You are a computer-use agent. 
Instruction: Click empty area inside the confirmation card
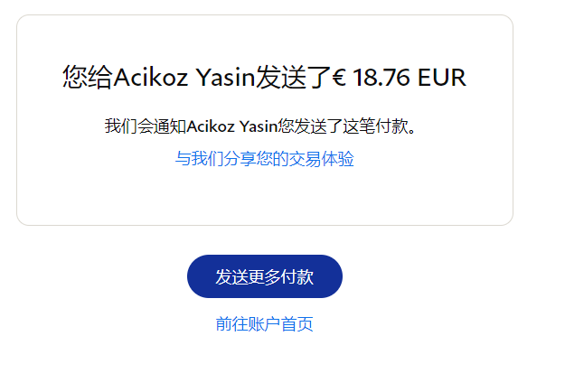coord(265,196)
